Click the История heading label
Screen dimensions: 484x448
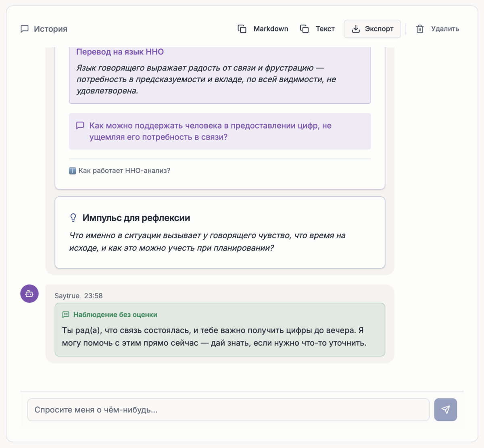50,29
